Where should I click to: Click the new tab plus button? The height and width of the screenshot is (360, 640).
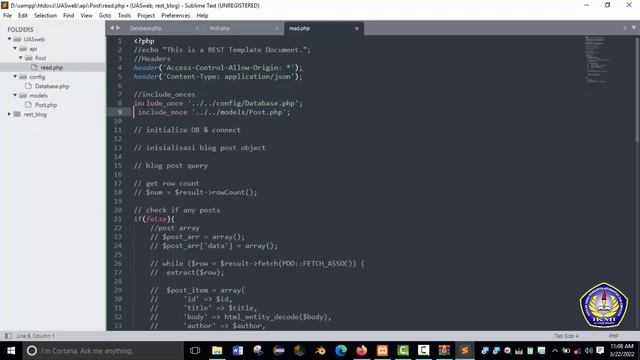(x=624, y=28)
